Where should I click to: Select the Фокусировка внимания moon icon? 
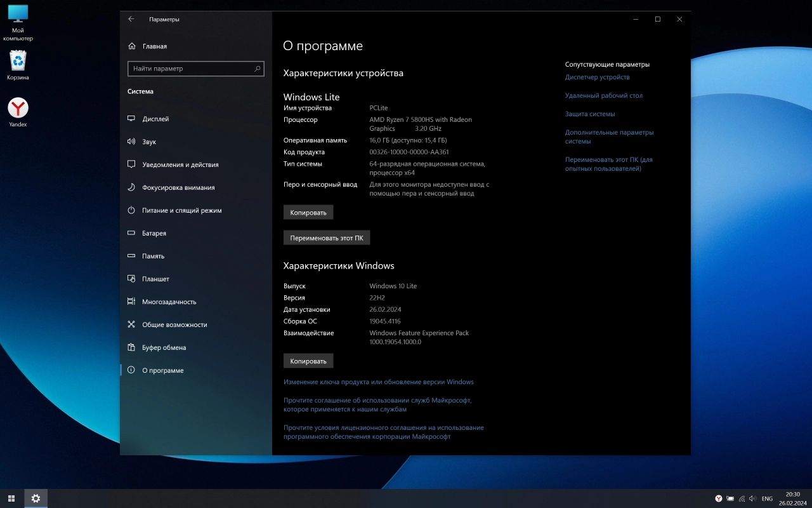pos(131,187)
